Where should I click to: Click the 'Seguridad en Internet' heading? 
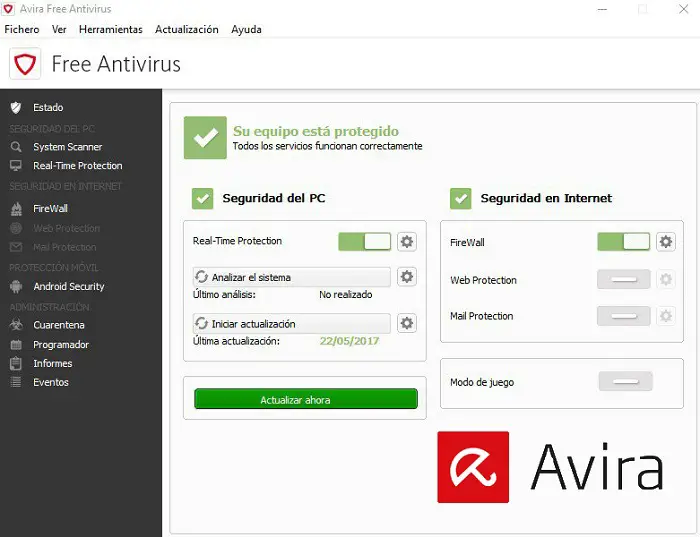546,198
